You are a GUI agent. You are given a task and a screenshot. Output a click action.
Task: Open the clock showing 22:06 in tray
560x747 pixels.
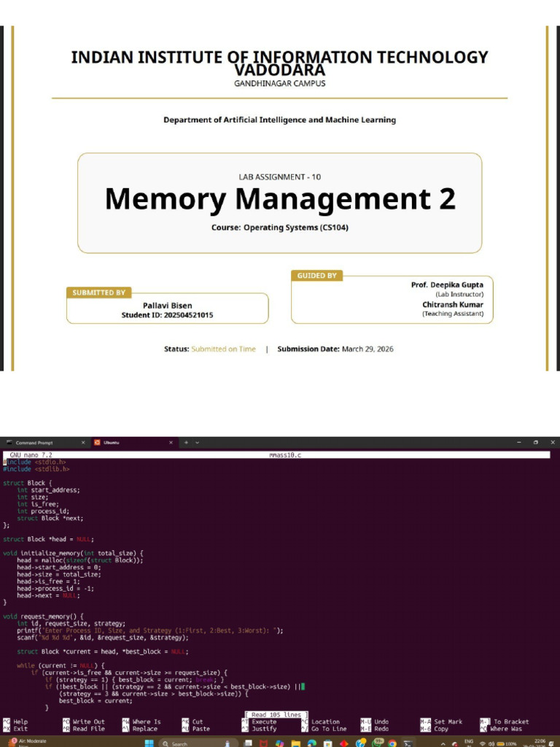click(540, 743)
